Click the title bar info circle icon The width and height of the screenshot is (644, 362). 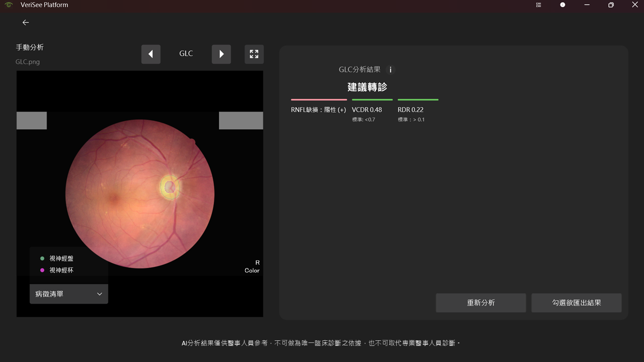point(562,5)
